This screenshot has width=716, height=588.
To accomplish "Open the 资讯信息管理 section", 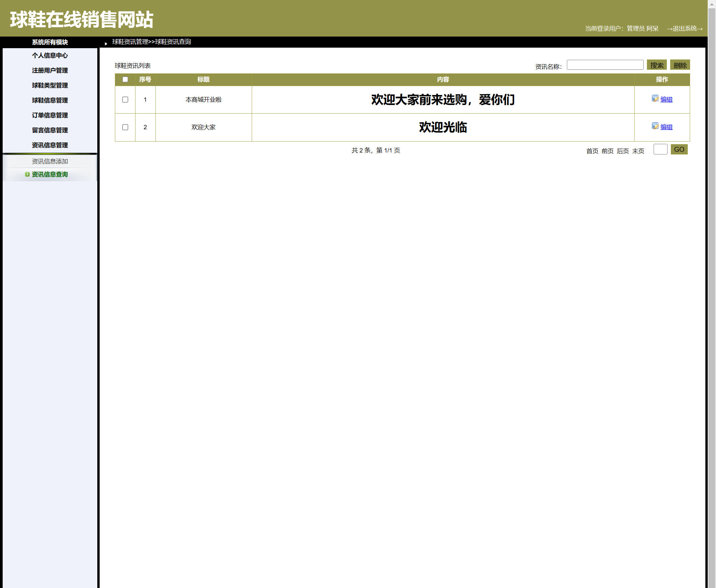I will point(49,145).
